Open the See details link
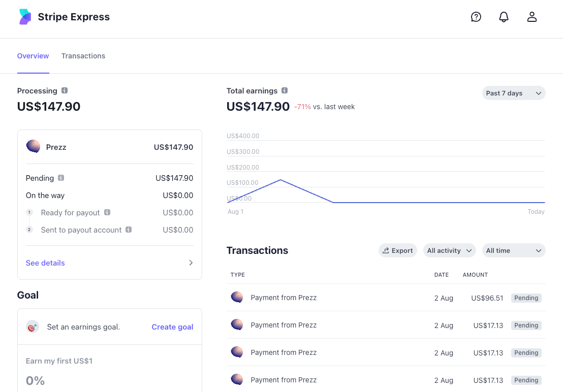 45,263
